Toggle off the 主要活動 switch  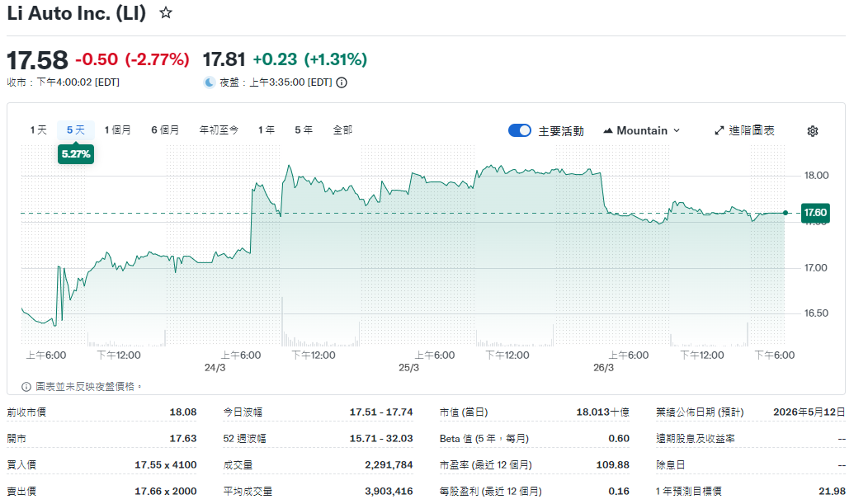click(520, 130)
